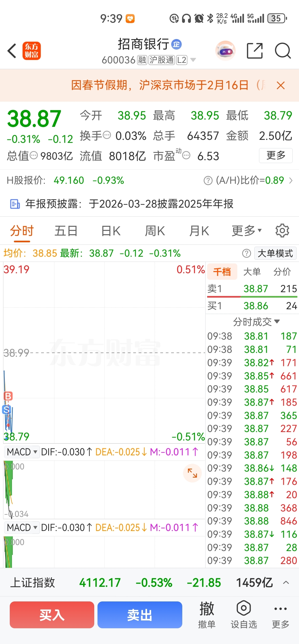Open the 年报预披露 document icon

[15, 204]
